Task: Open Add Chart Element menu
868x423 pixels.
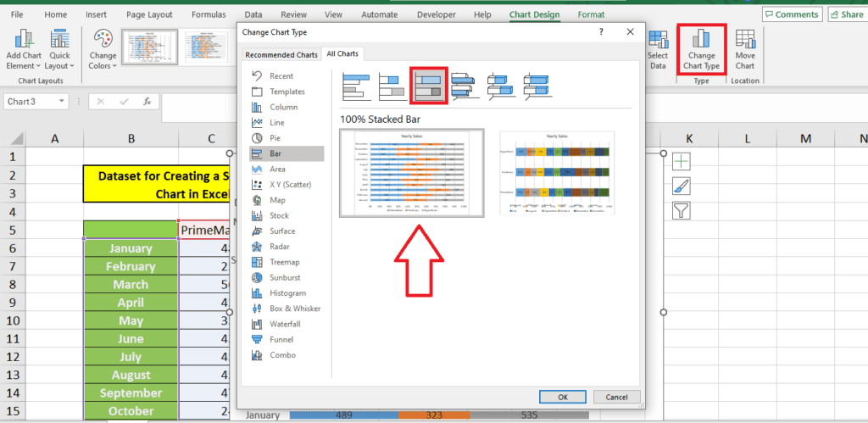Action: pos(24,50)
